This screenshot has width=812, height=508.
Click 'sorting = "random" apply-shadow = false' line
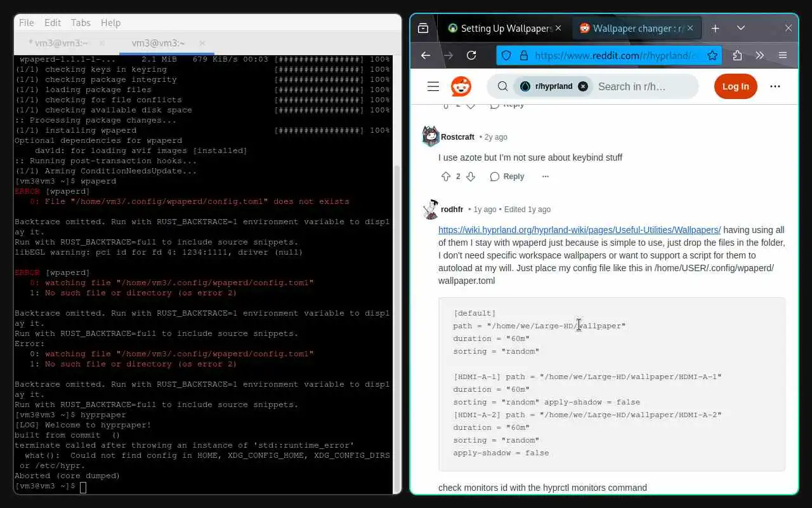click(546, 402)
